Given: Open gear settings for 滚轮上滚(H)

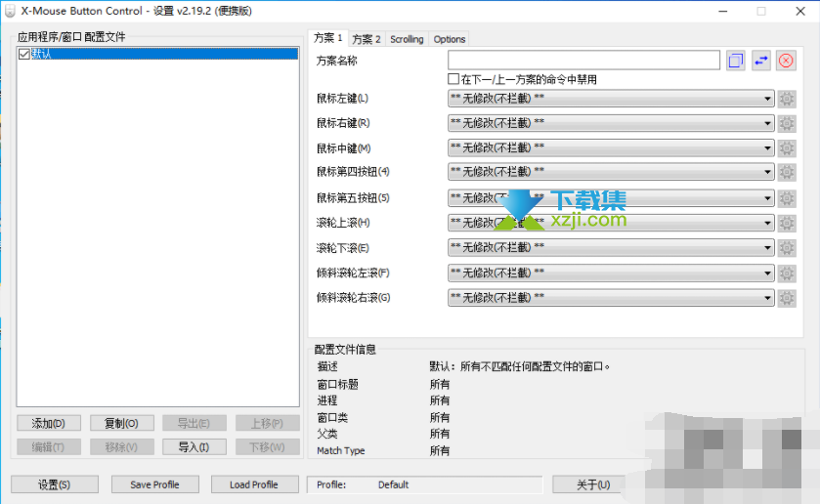Looking at the screenshot, I should (x=787, y=224).
